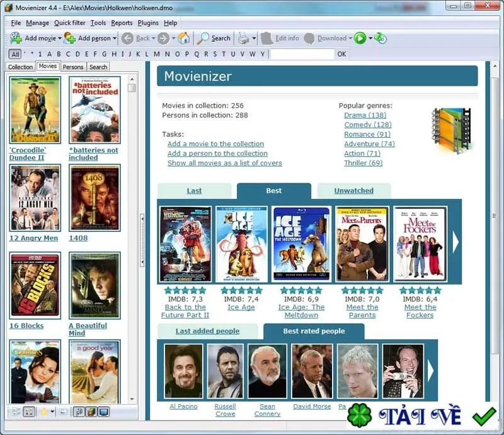Click Add a movie to the collection link
This screenshot has width=504, height=435.
(x=215, y=144)
